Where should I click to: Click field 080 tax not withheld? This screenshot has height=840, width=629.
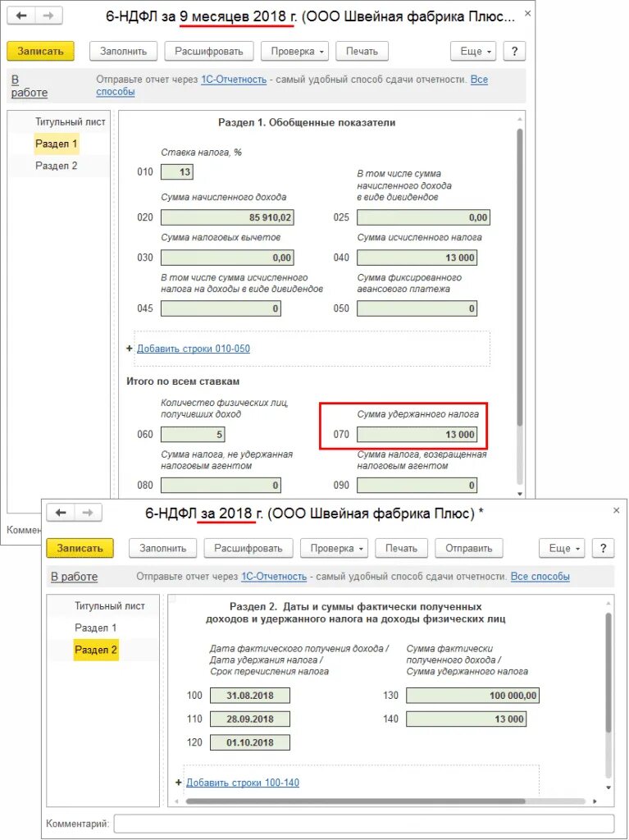tap(221, 486)
